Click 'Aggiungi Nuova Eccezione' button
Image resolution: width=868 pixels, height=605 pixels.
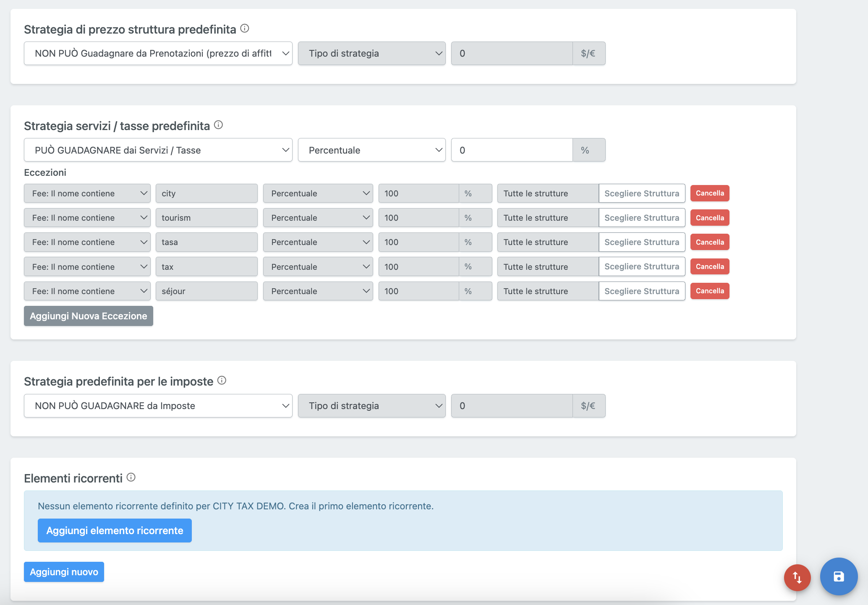click(89, 315)
